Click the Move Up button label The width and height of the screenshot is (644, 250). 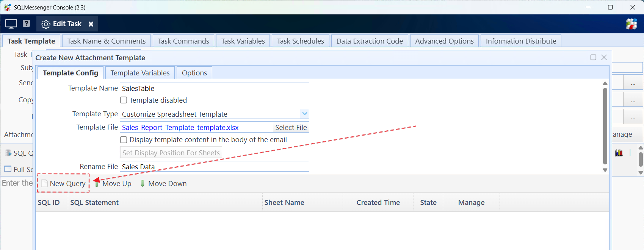click(117, 183)
